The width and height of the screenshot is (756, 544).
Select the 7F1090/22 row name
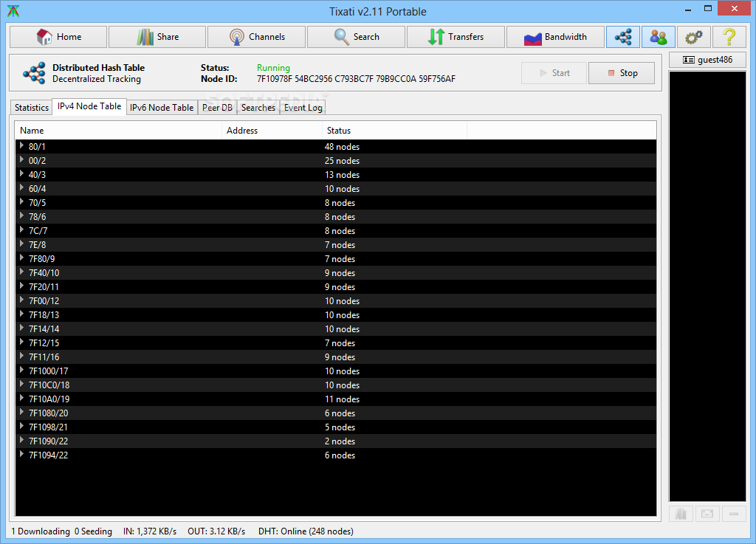[48, 441]
